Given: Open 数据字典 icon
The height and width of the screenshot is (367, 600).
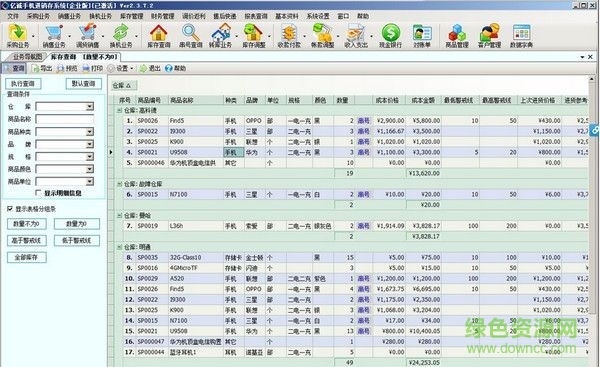Looking at the screenshot, I should (522, 36).
